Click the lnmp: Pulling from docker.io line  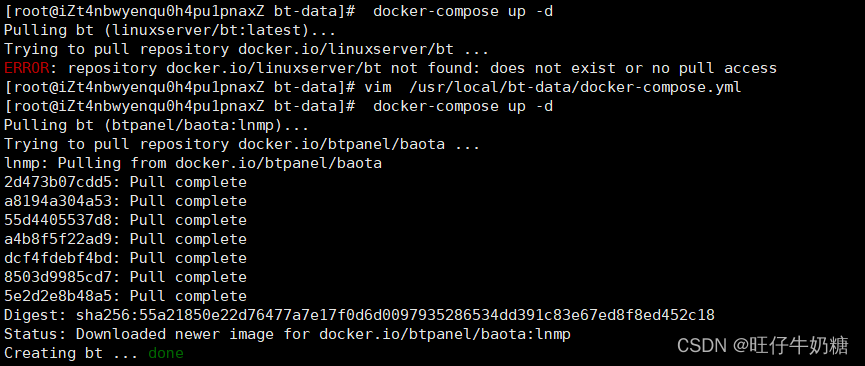click(193, 163)
